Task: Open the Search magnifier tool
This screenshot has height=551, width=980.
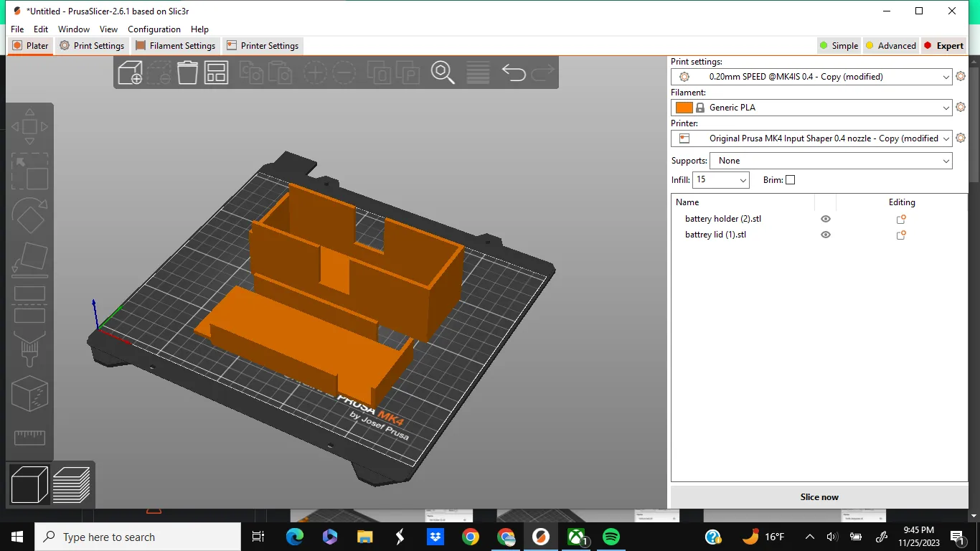Action: (x=443, y=72)
